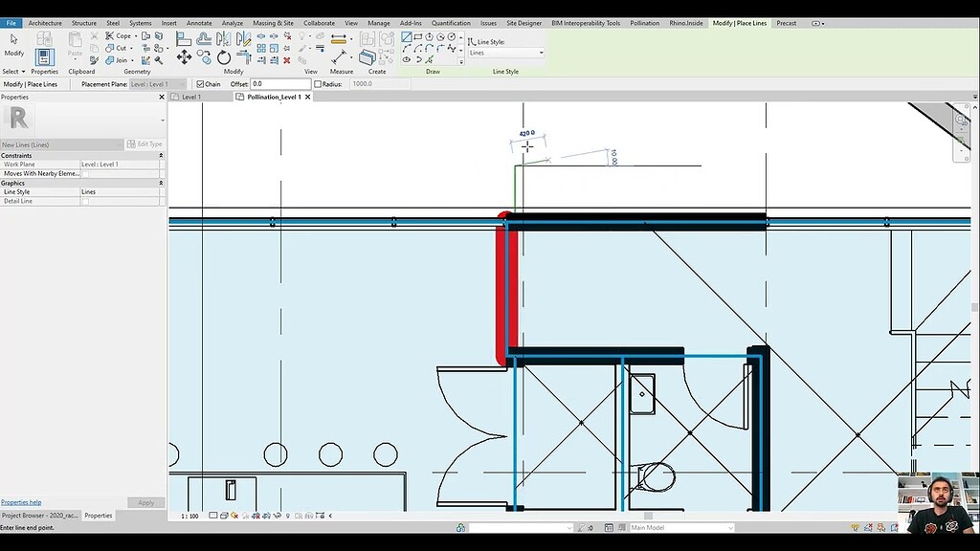Pick the Spline draw tool
This screenshot has width=980, height=551.
point(453,48)
